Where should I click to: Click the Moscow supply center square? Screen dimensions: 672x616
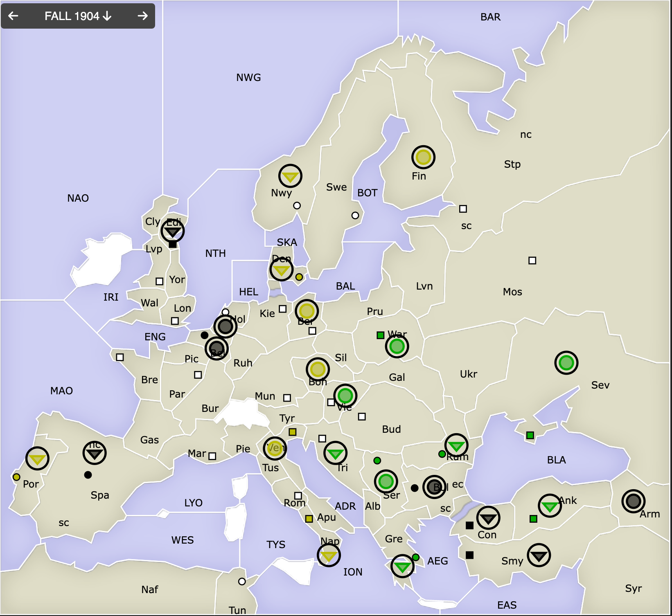[532, 261]
